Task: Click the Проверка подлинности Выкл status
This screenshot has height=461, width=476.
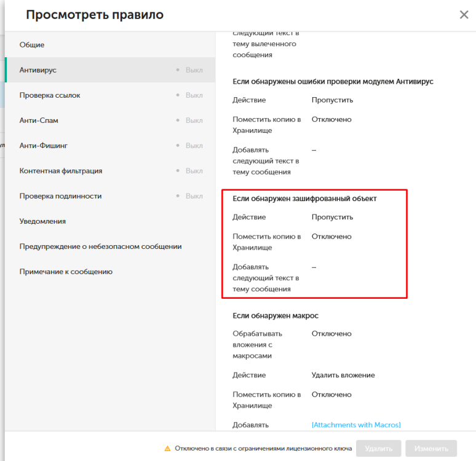Action: click(194, 196)
